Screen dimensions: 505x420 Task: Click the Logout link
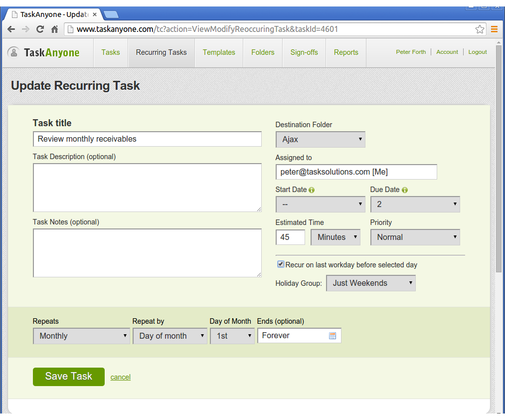477,52
